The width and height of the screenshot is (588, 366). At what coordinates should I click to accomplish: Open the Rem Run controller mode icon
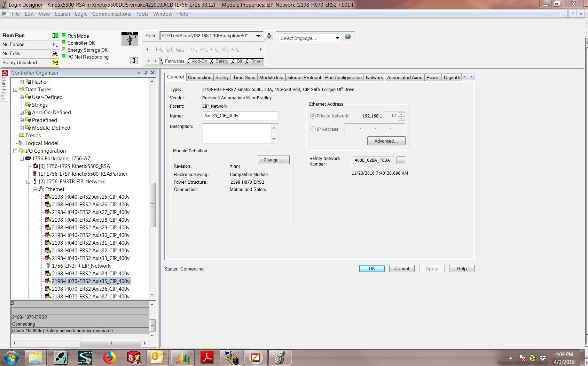click(x=55, y=35)
